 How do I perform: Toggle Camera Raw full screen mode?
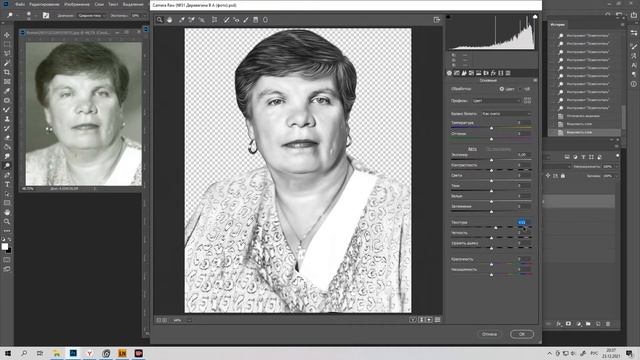coord(437,20)
